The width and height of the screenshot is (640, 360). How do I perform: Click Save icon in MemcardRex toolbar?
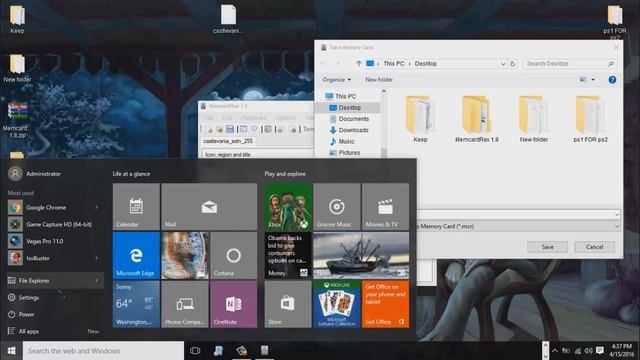[230, 129]
